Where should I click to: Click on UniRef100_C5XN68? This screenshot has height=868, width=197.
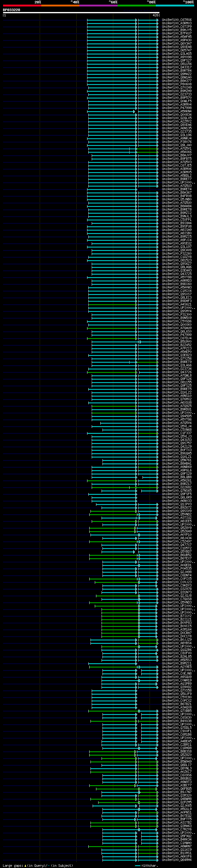[x=176, y=430]
